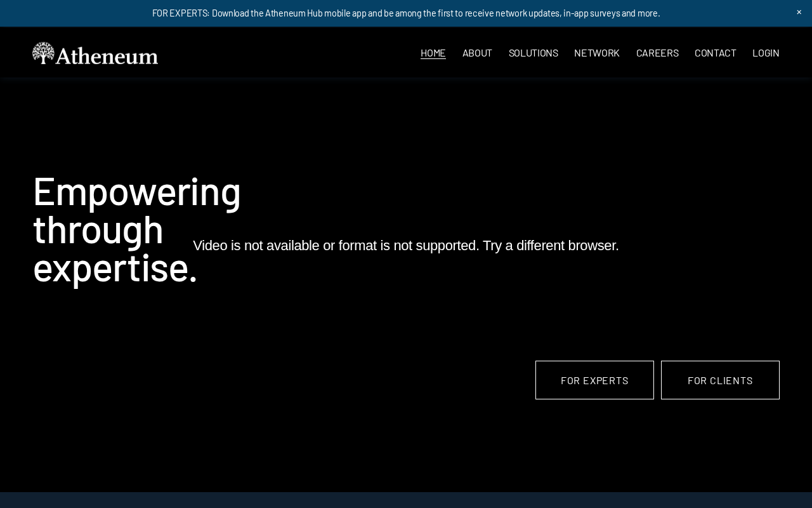812x508 pixels.
Task: Open the ABOUT menu item
Action: pyautogui.click(x=477, y=53)
